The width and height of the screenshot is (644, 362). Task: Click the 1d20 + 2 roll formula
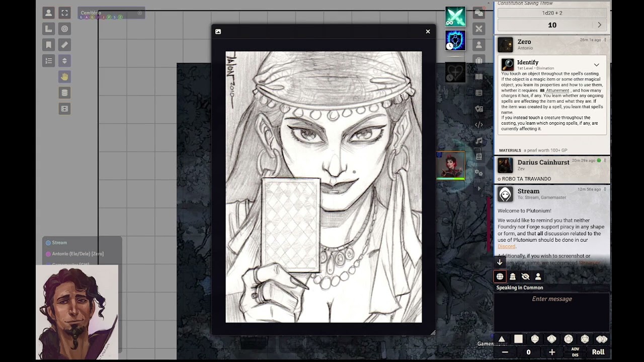552,13
